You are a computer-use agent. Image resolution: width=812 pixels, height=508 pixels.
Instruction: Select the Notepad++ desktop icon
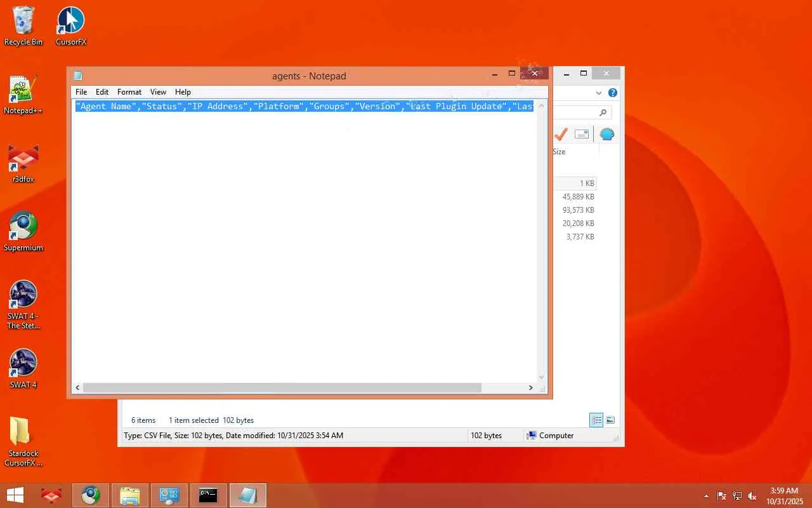tap(23, 95)
